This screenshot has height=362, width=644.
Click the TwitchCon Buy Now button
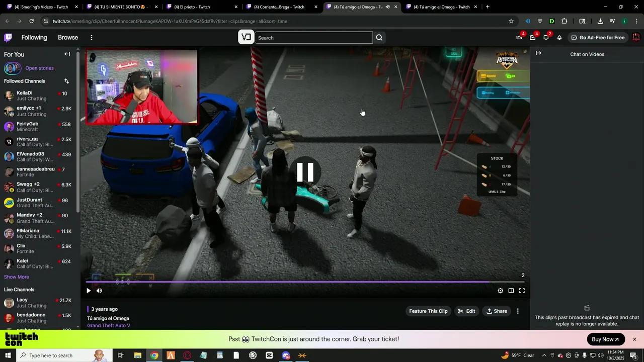[606, 339]
